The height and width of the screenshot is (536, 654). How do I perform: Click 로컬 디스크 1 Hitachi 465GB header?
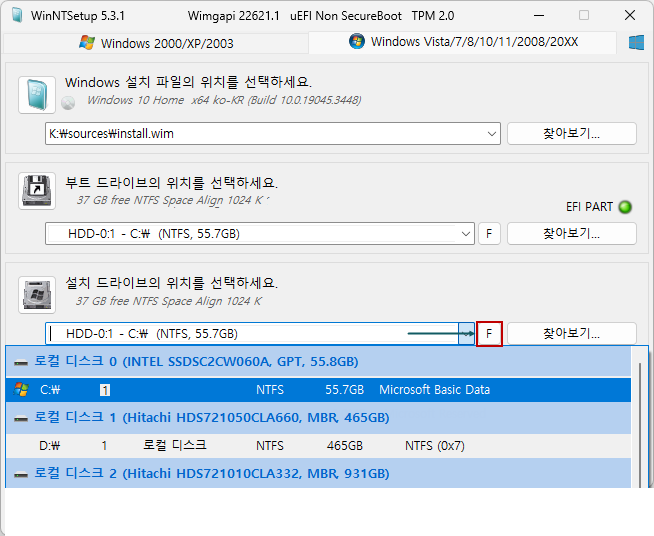pos(318,418)
